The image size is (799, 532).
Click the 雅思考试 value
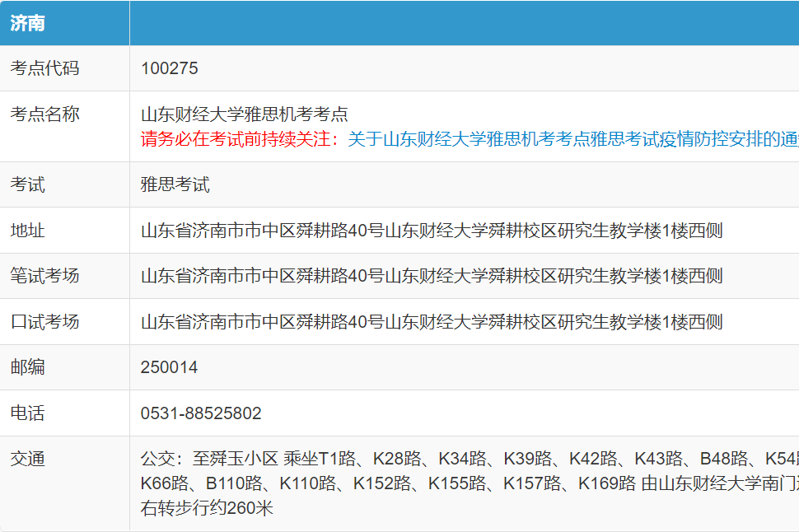[x=175, y=184]
